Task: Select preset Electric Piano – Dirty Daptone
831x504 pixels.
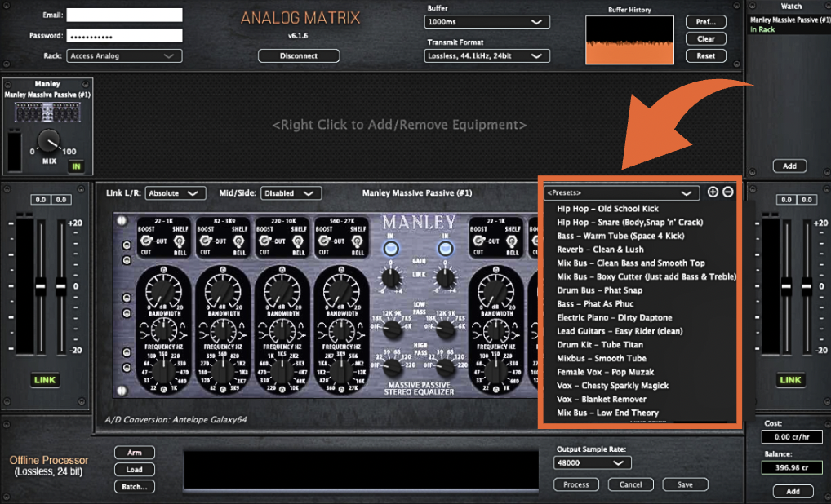Action: [x=614, y=317]
